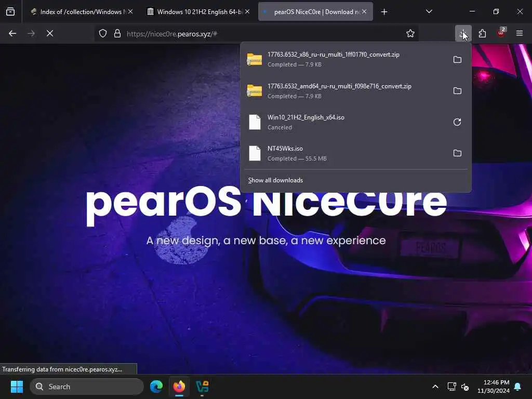Image resolution: width=532 pixels, height=399 pixels.
Task: Go back with the back arrow
Action: pyautogui.click(x=12, y=33)
